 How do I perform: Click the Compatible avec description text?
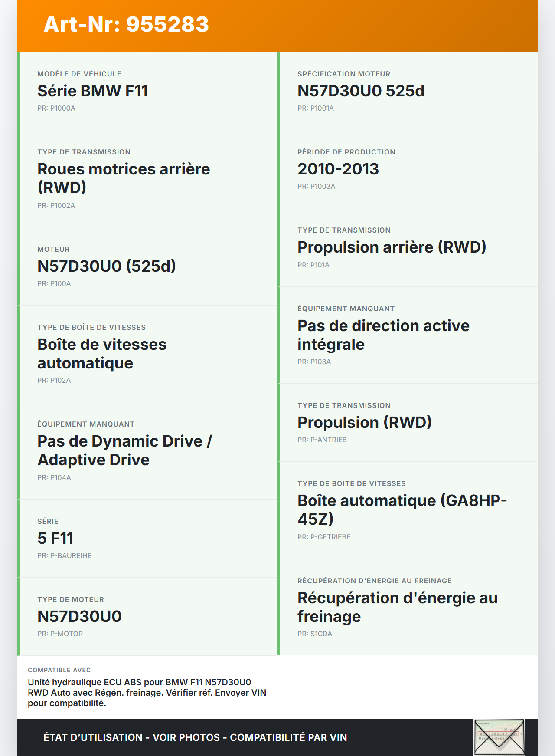147,692
